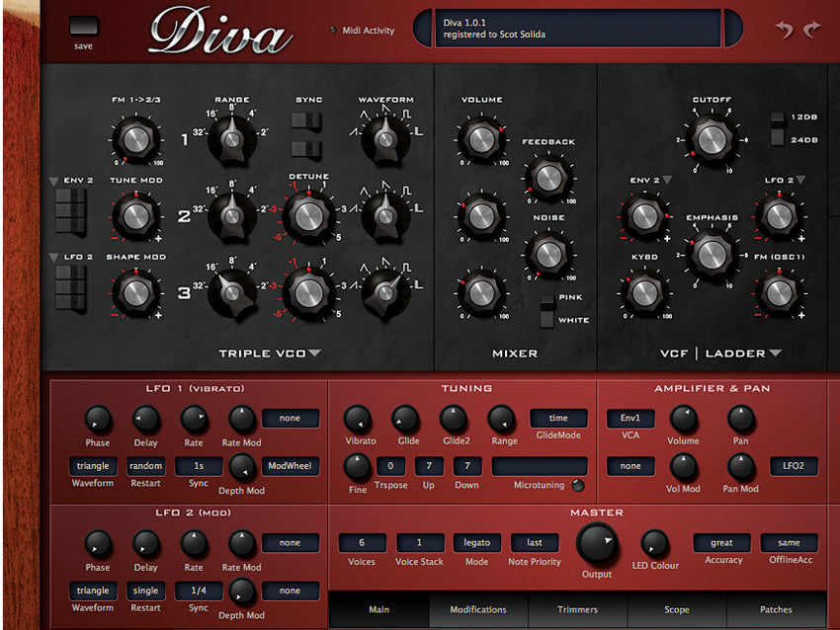
Task: Click the master Output knob
Action: pyautogui.click(x=597, y=542)
